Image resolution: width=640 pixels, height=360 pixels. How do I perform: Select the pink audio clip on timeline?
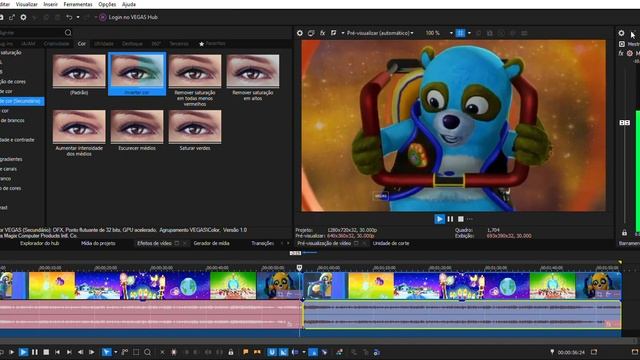151,315
